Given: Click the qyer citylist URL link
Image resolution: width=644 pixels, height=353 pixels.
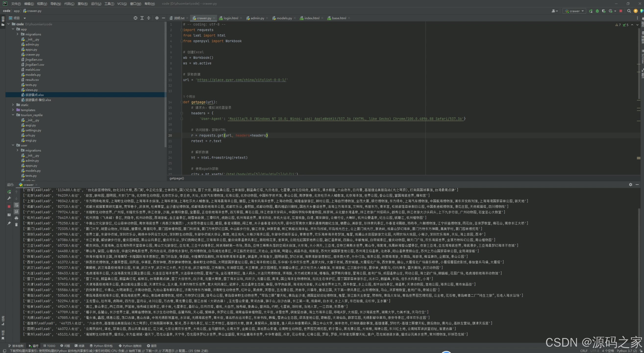Looking at the screenshot, I should tap(242, 80).
